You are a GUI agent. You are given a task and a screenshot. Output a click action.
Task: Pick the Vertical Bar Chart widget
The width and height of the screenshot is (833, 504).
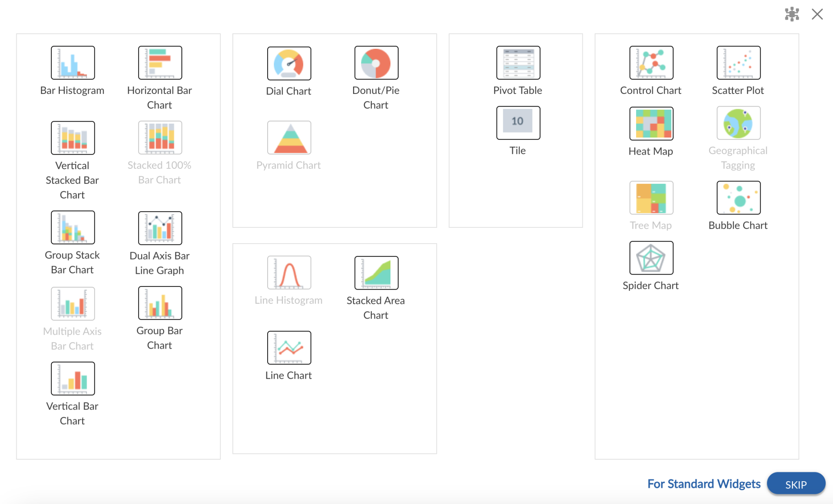pyautogui.click(x=73, y=378)
